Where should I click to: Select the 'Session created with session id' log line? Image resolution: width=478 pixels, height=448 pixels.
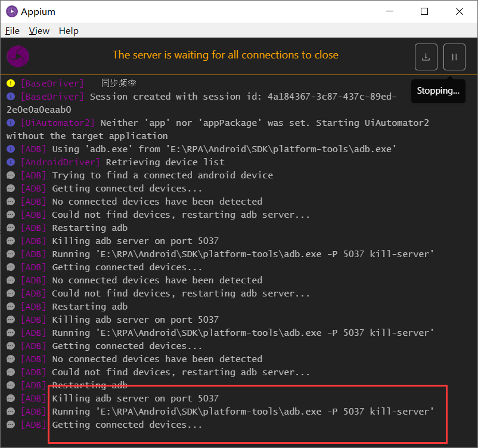pos(201,103)
